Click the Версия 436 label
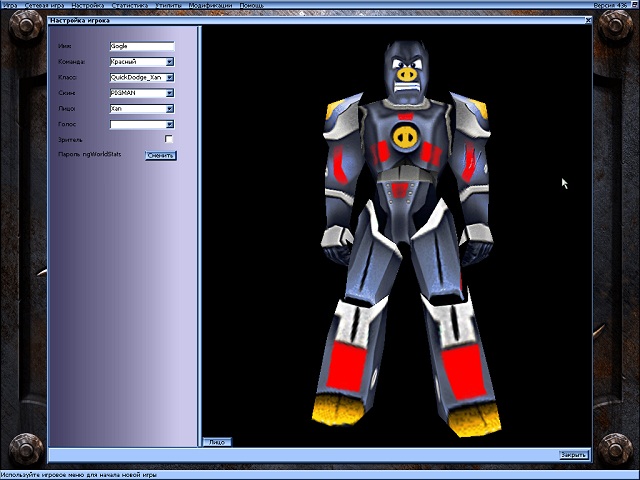 pos(609,5)
